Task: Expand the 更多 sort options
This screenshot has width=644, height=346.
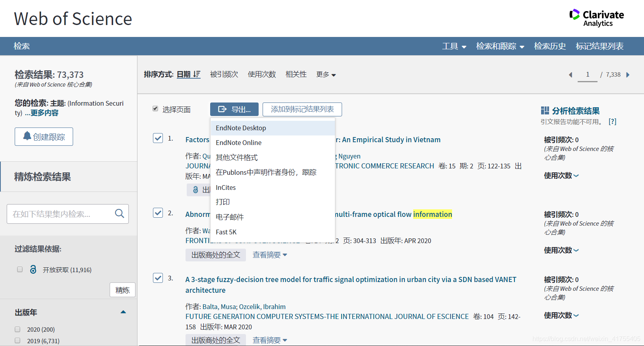Action: tap(326, 74)
